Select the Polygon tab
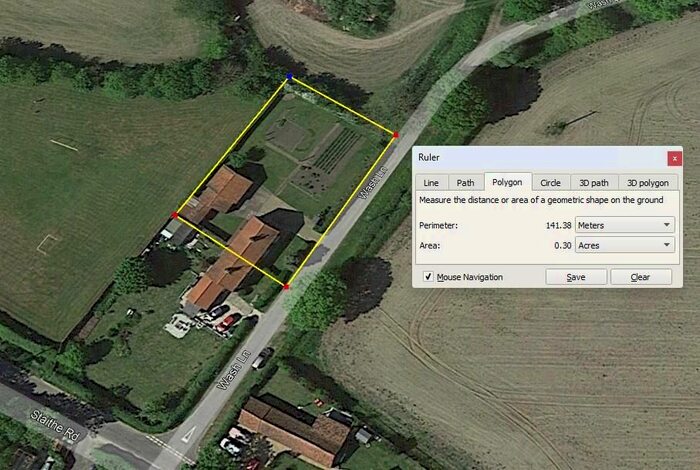700x470 pixels. click(x=507, y=182)
